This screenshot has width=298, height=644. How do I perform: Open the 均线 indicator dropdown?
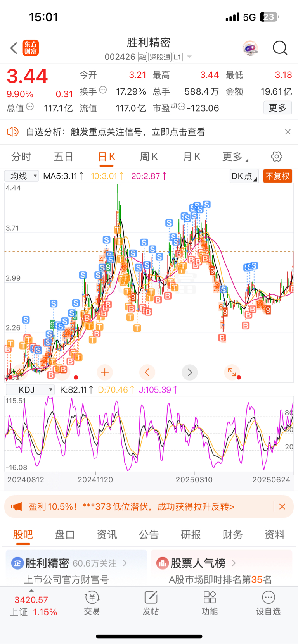coord(22,176)
